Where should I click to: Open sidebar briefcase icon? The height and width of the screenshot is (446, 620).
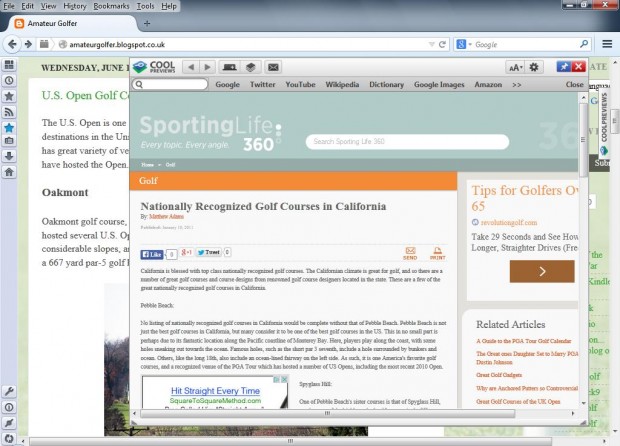pyautogui.click(x=9, y=140)
